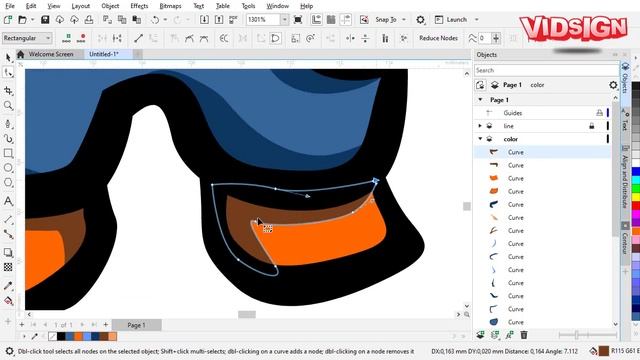Open the Contour docker tab
Image resolution: width=640 pixels, height=360 pixels.
[624, 240]
